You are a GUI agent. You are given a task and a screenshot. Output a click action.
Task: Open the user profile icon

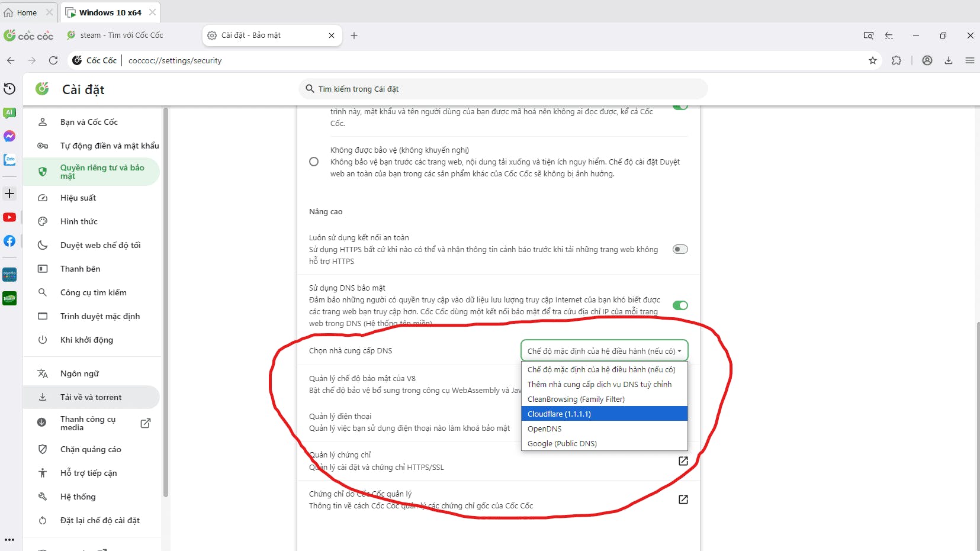(x=927, y=60)
